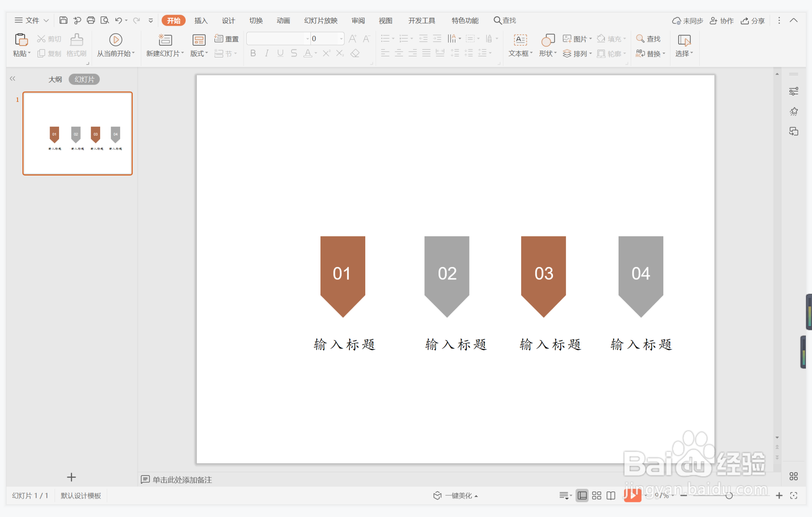The height and width of the screenshot is (517, 812).
Task: Click the Paste clipboard icon
Action: [21, 40]
